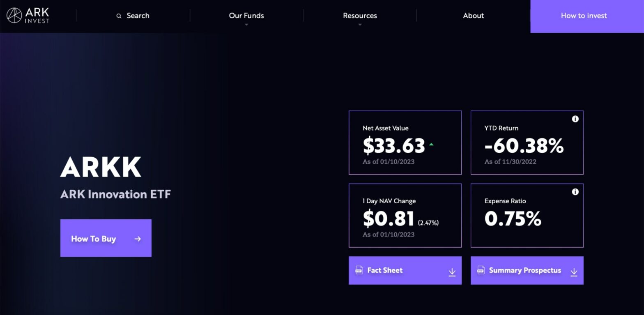Select the How to invest nav item
Screen dimensions: 644x315
[x=584, y=16]
